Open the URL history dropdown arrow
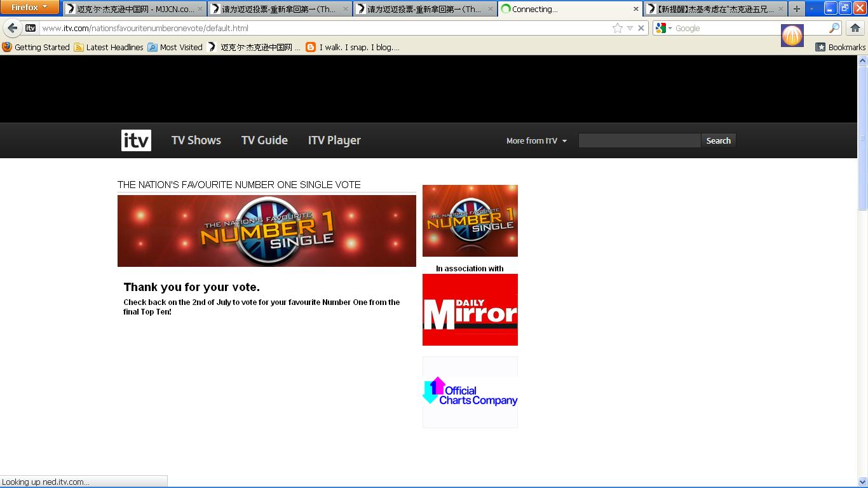868x488 pixels. tap(630, 28)
